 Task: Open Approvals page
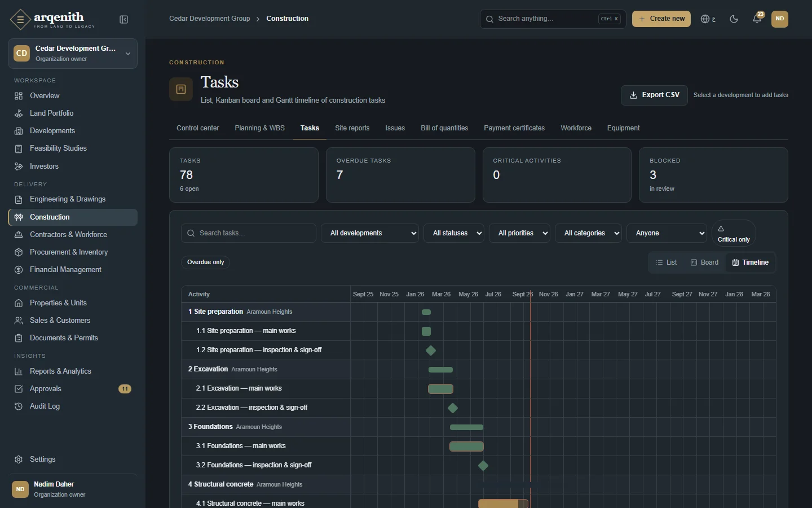coord(73,389)
